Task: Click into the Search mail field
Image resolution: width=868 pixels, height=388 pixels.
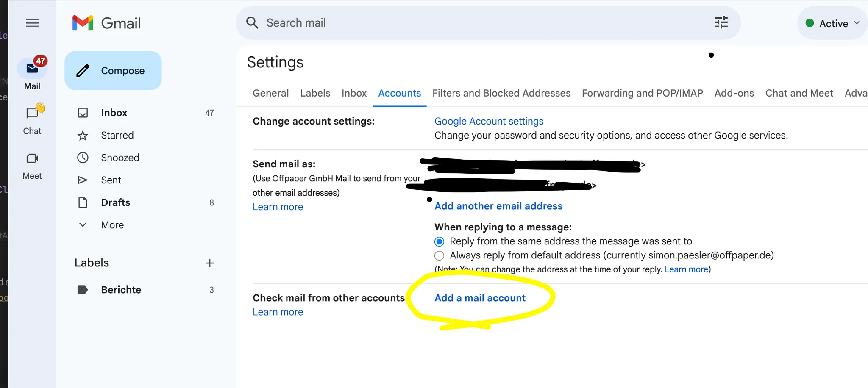Action: [466, 23]
